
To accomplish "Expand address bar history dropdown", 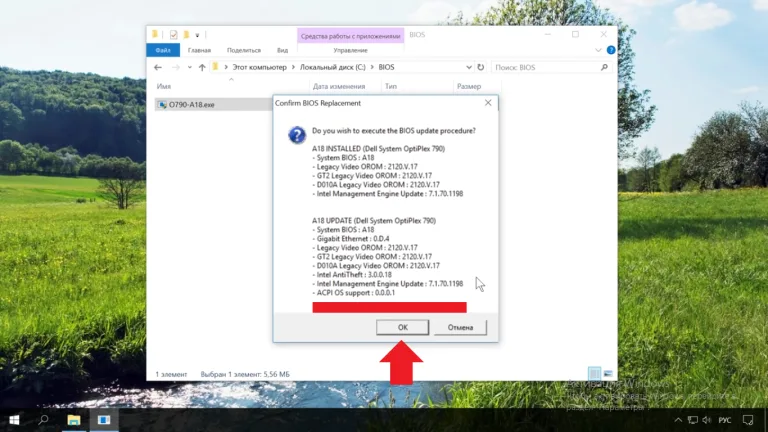I will pyautogui.click(x=469, y=67).
